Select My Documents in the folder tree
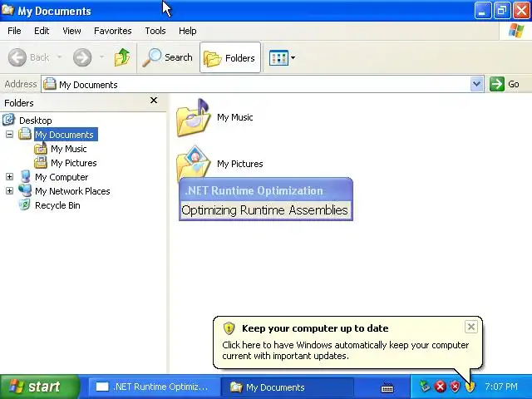Image resolution: width=532 pixels, height=399 pixels. tap(66, 135)
